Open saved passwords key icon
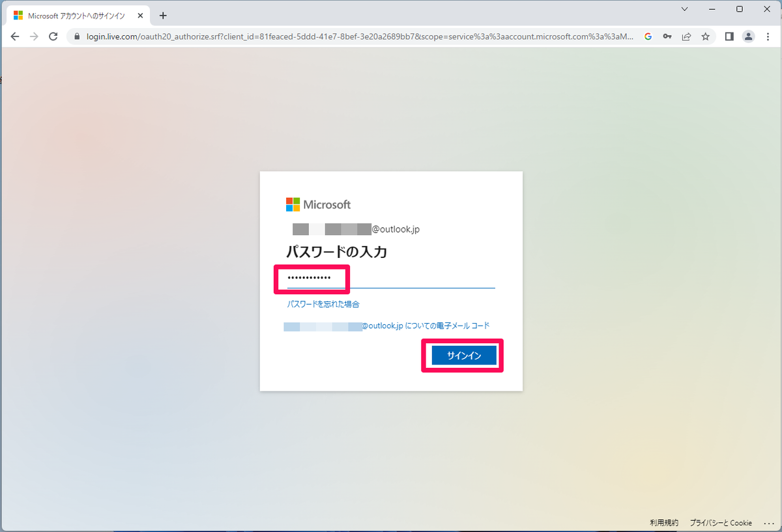Image resolution: width=782 pixels, height=532 pixels. point(667,37)
